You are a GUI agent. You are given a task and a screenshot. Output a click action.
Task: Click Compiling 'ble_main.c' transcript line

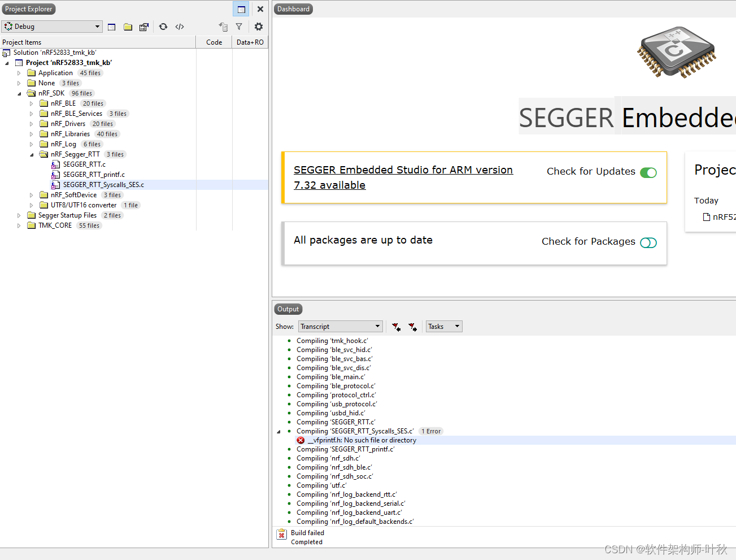pos(331,377)
